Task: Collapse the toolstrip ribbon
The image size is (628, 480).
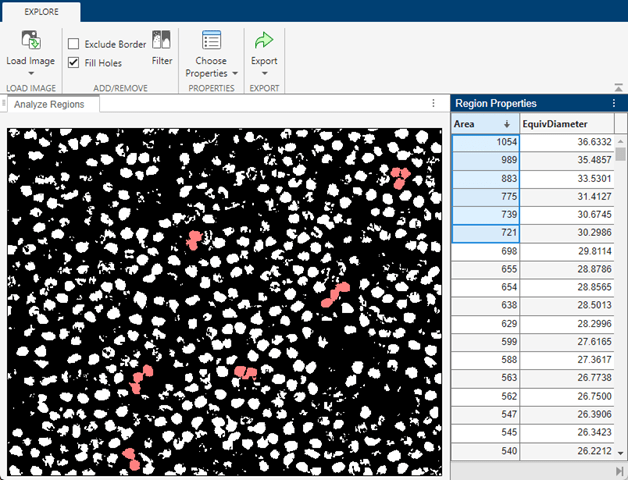Action: click(620, 88)
